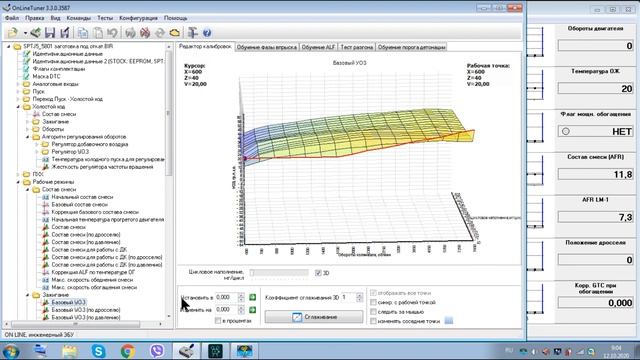Enable 'следить за мышью' checkbox

373,312
